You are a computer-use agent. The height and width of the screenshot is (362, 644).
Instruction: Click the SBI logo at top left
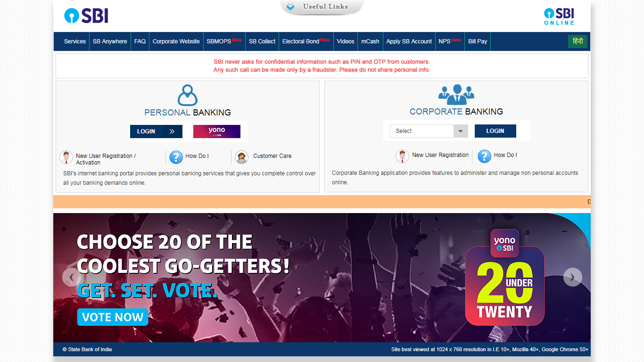click(86, 16)
